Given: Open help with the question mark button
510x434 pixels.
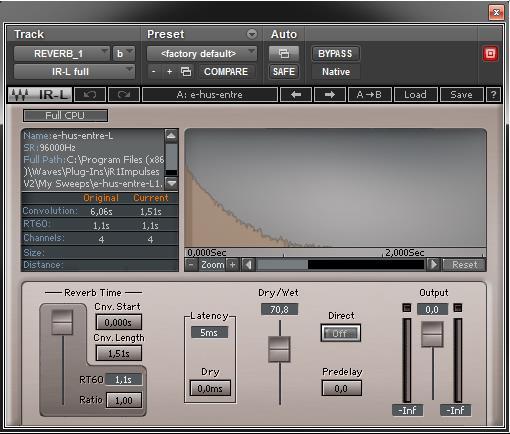Looking at the screenshot, I should (493, 95).
